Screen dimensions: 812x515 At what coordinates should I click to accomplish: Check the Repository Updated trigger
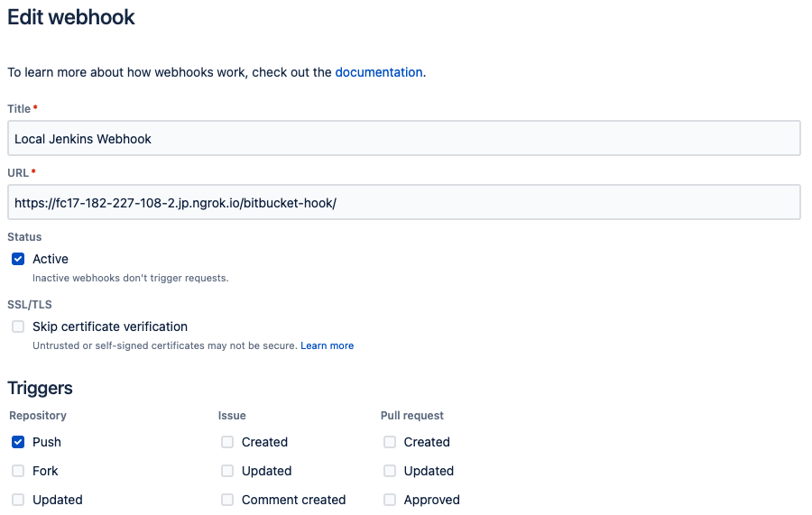pyautogui.click(x=18, y=500)
